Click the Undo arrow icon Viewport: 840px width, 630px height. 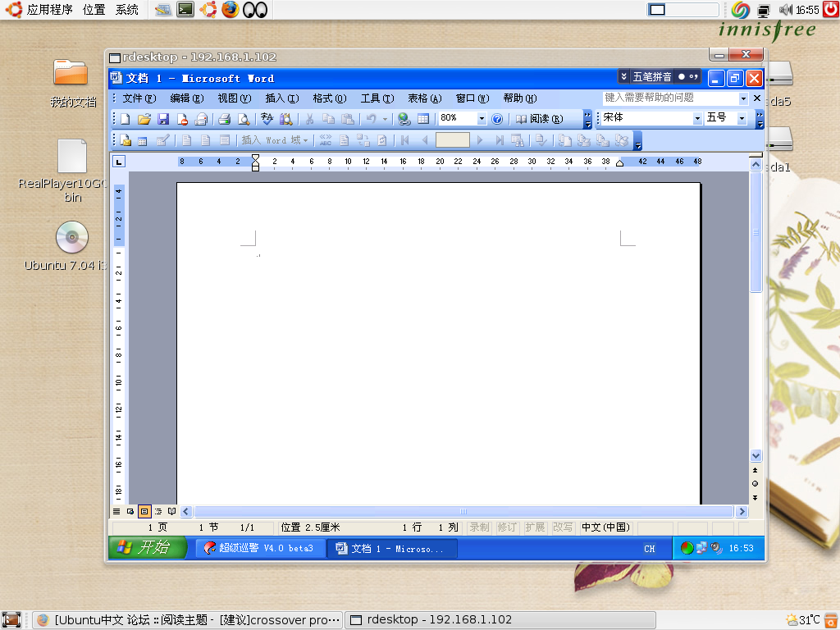click(372, 119)
